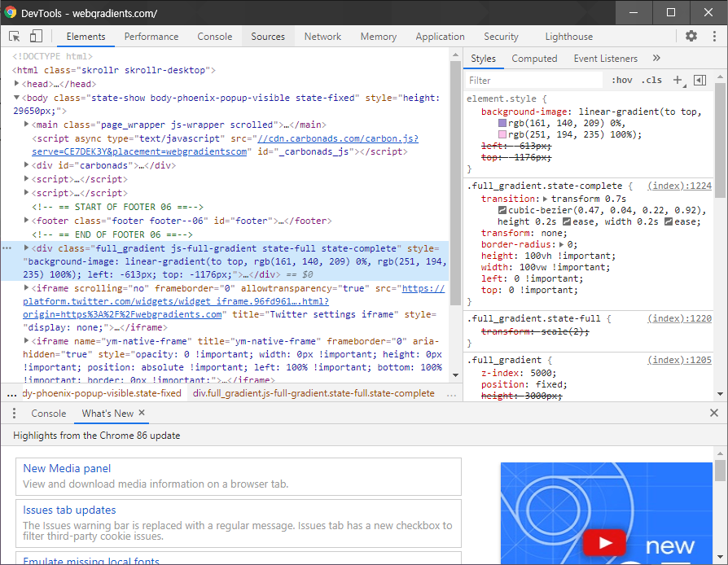This screenshot has height=565, width=728.
Task: Expand the head element node
Action: tap(17, 84)
